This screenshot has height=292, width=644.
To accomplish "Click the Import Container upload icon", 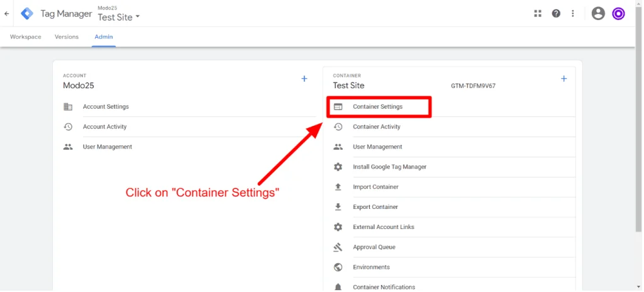I will (338, 187).
